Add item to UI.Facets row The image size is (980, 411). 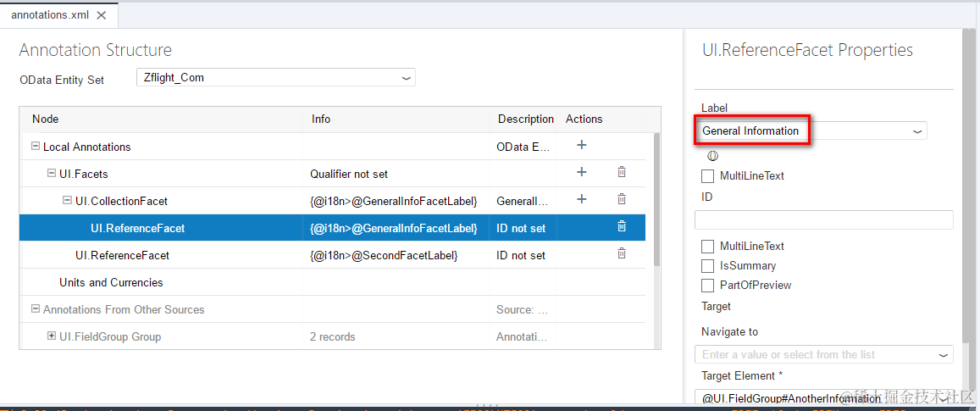581,172
